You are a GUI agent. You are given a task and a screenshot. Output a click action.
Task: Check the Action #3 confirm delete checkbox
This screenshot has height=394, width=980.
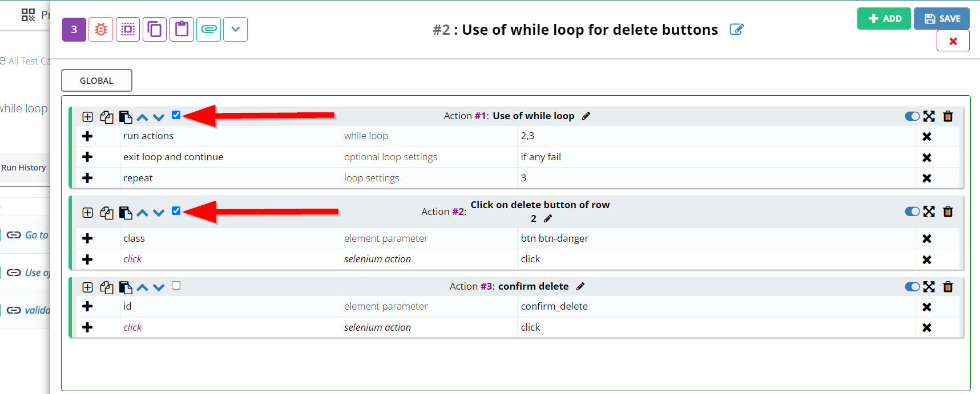(x=176, y=286)
